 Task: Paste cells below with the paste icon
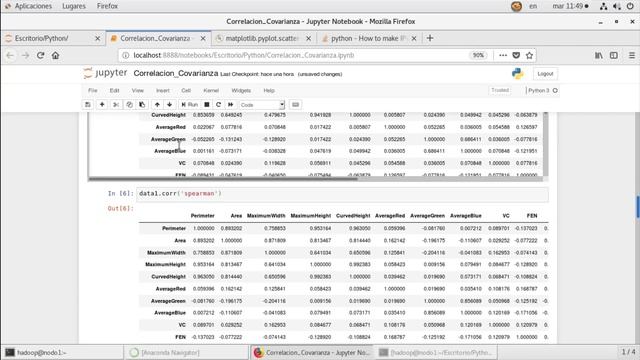(142, 105)
